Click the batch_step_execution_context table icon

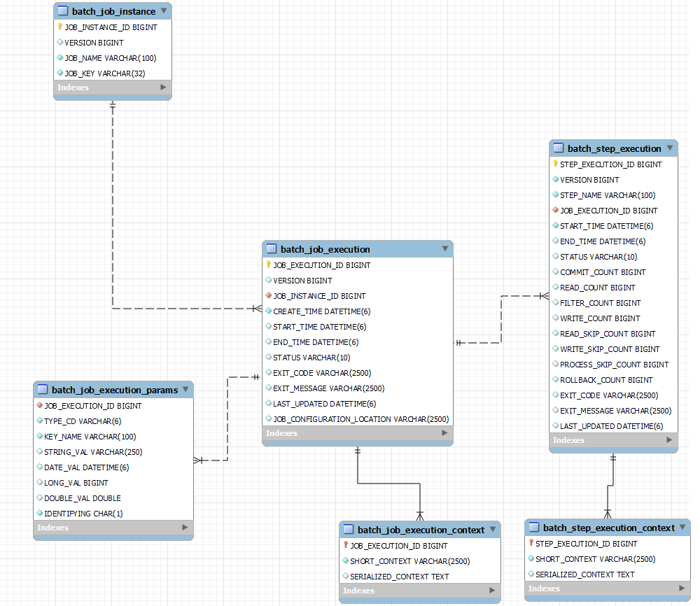coord(534,527)
